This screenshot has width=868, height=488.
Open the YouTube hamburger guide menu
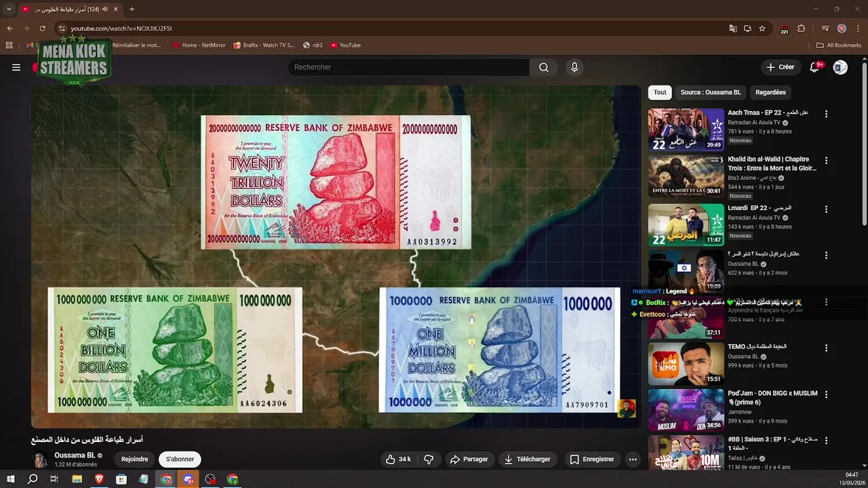pos(16,67)
